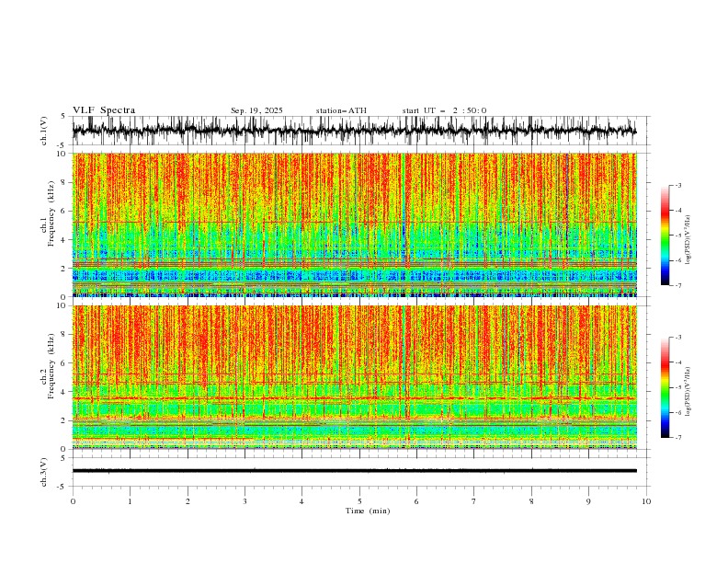
Task: Click the "8" kHz tick of the ch.1 spectrogram
Action: (x=65, y=182)
